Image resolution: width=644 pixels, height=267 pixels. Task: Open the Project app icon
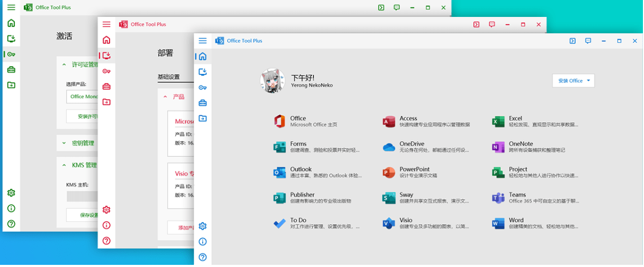pyautogui.click(x=498, y=172)
